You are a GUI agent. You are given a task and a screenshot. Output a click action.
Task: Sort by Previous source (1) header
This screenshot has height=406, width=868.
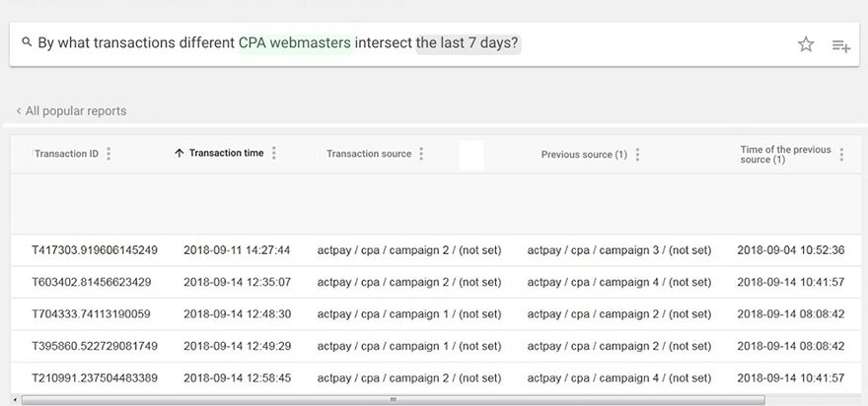point(584,155)
